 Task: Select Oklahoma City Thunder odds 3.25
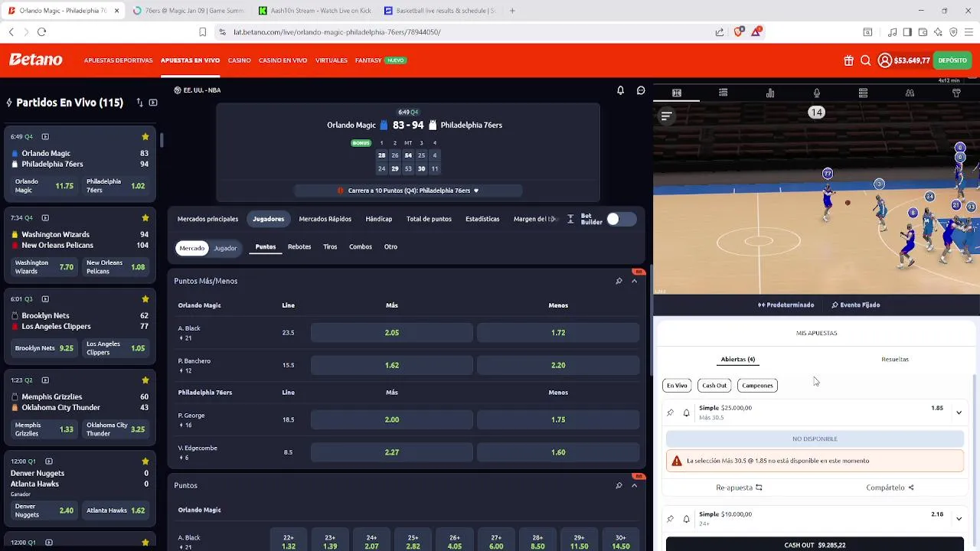click(x=117, y=429)
